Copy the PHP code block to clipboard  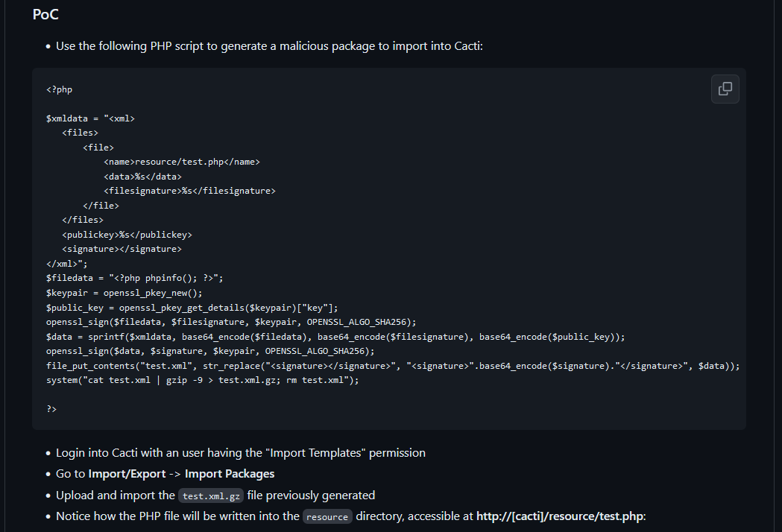tap(725, 89)
